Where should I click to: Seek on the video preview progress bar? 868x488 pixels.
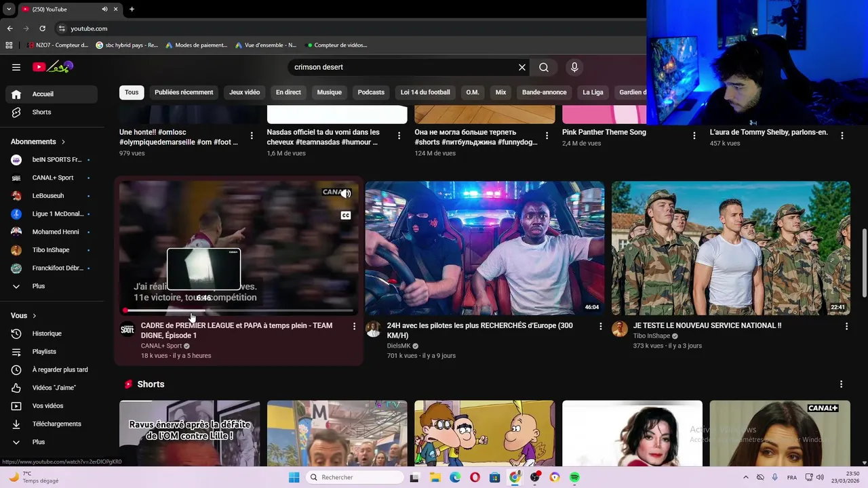239,310
